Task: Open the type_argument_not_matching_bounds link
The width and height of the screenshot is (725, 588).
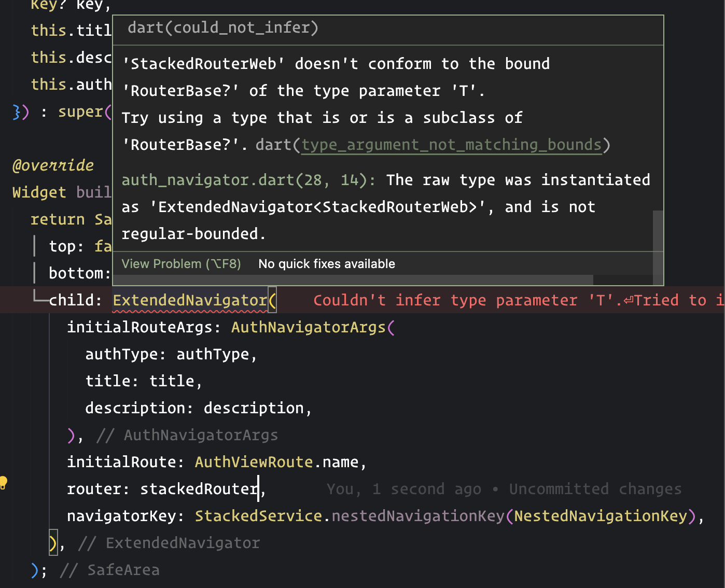Action: pos(451,145)
